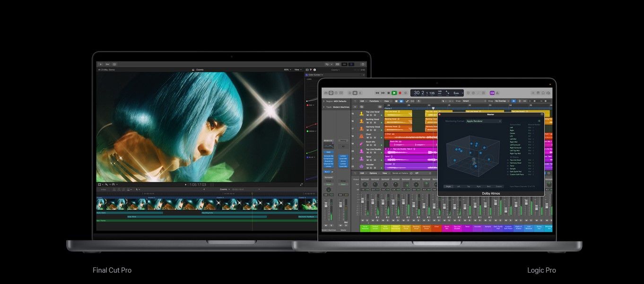Screen dimensions: 644x284
Task: Click the Logic Pro link
Action: pos(541,270)
